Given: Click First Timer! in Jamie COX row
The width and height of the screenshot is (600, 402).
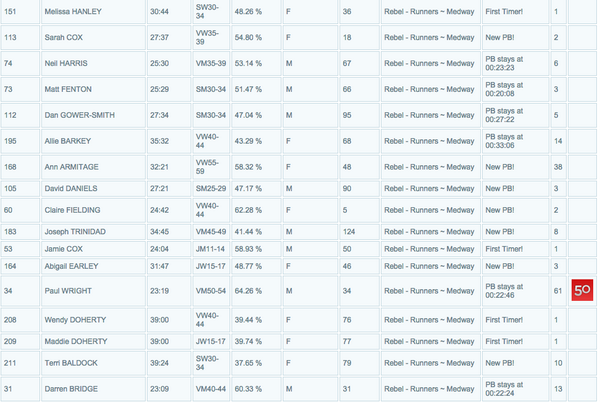Looking at the screenshot, I should pos(504,249).
